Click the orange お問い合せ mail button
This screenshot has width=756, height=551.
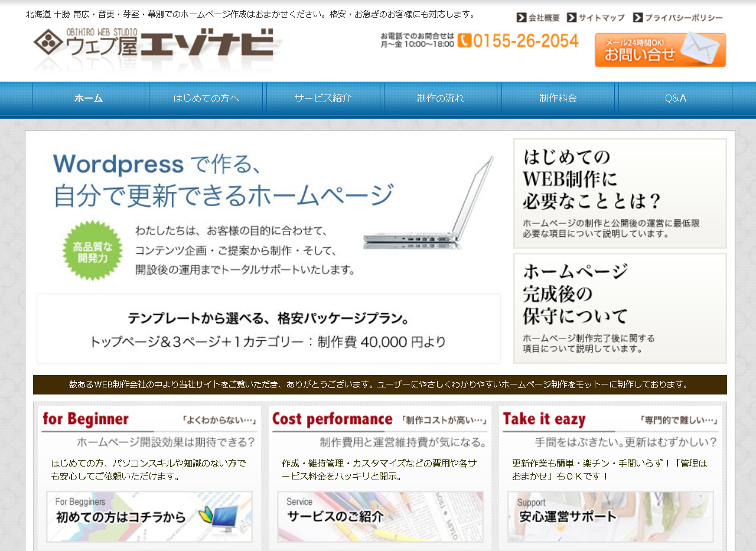660,50
